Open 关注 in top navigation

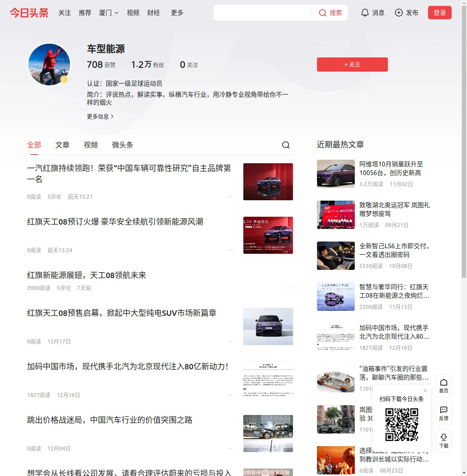pyautogui.click(x=65, y=13)
